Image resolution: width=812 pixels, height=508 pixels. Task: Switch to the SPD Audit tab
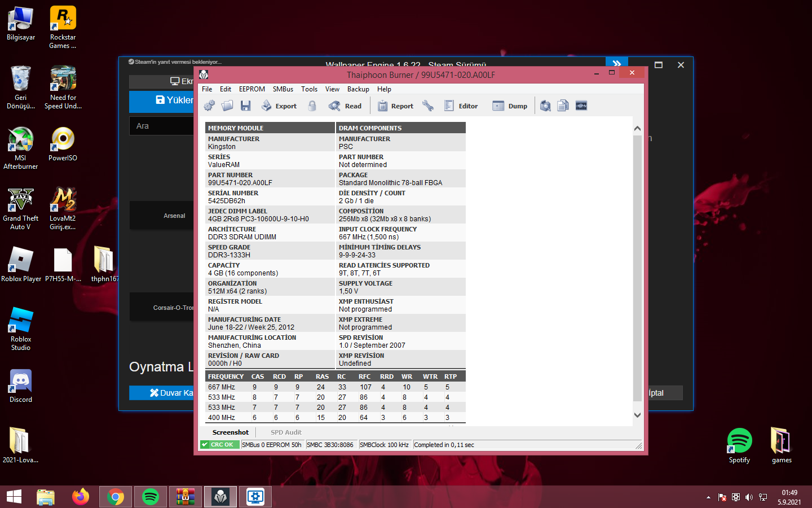point(286,432)
